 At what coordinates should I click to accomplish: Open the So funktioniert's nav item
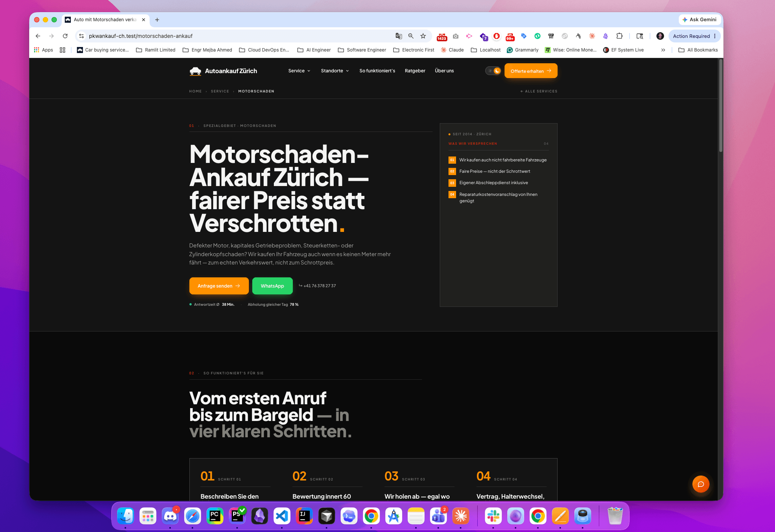tap(377, 71)
